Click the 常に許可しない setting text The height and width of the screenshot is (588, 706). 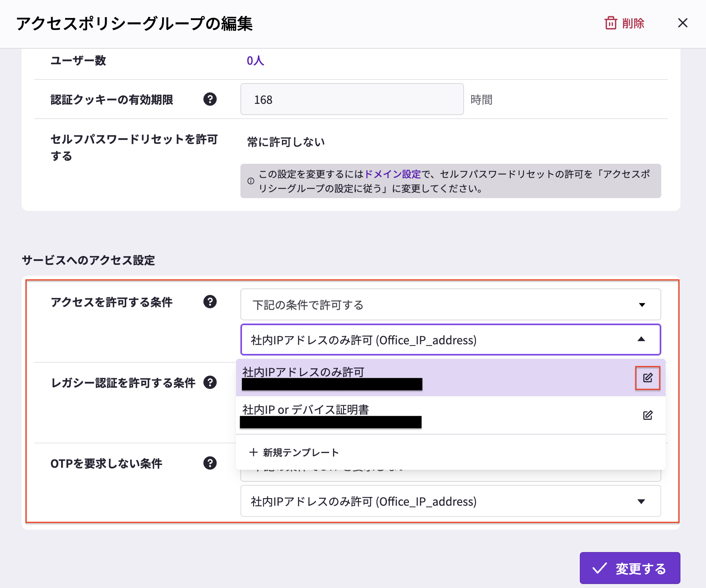click(x=286, y=142)
